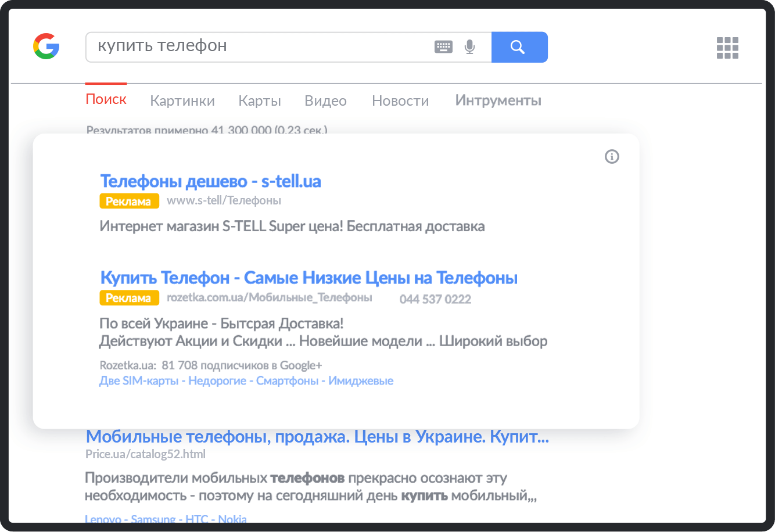Open the Видео tab
This screenshot has height=532, width=775.
325,101
